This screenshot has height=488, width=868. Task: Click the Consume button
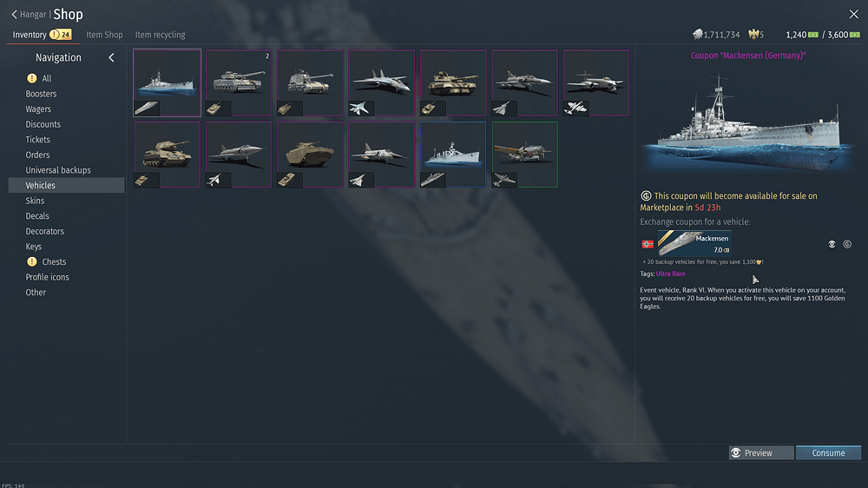pos(828,452)
